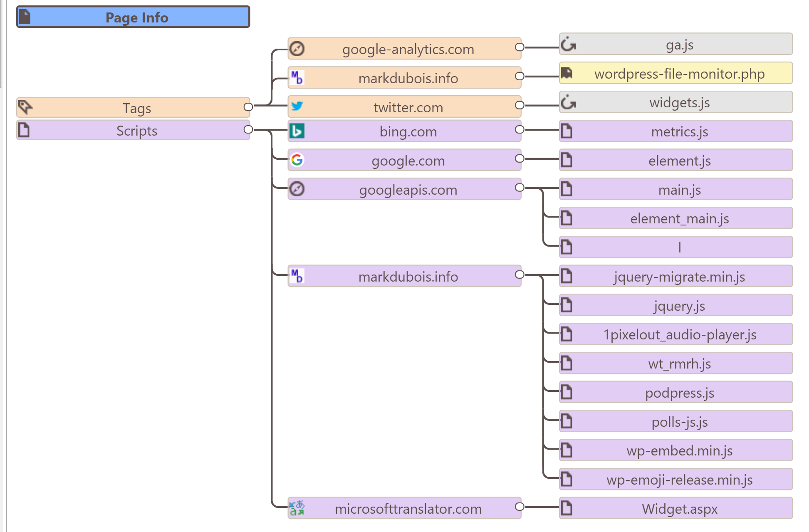The image size is (809, 532).
Task: Open the main.js leaf node
Action: click(x=676, y=189)
